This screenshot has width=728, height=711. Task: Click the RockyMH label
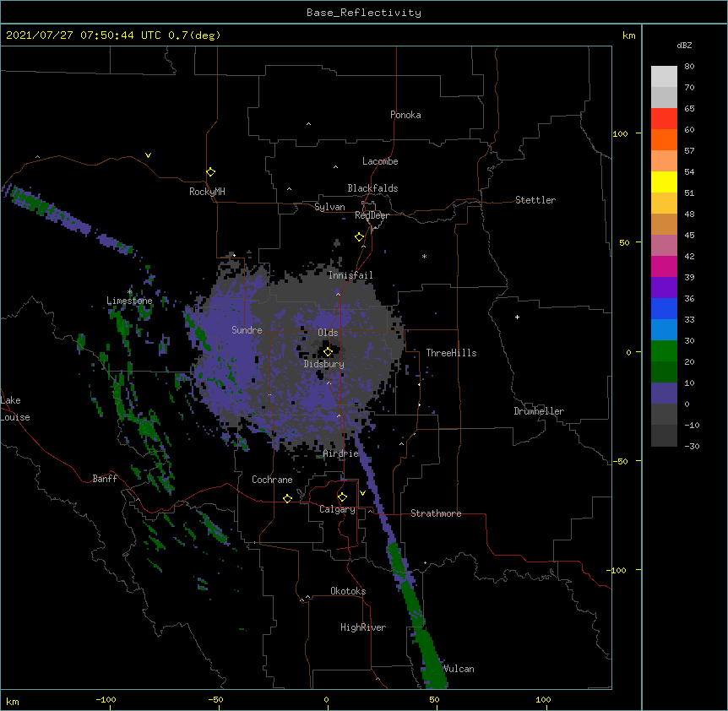pos(207,192)
